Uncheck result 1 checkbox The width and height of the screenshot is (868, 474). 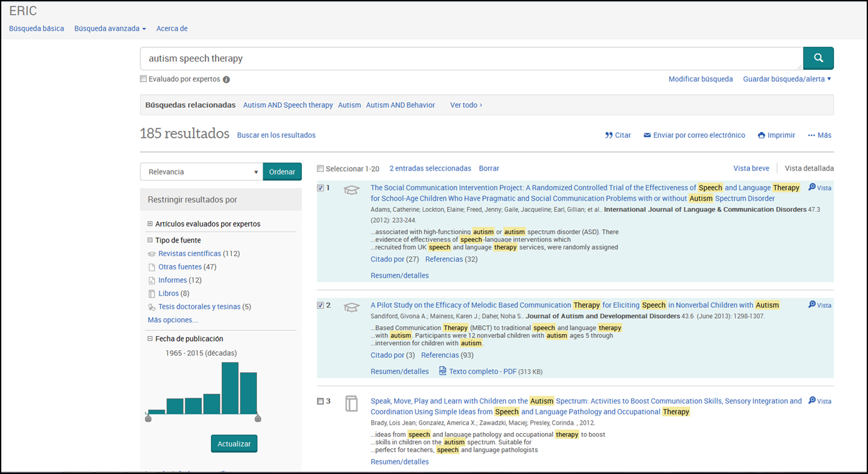tap(321, 188)
